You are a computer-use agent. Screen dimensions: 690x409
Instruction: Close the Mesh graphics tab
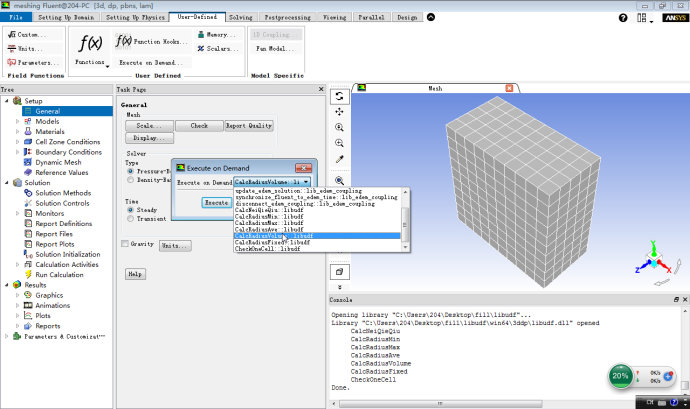(509, 88)
